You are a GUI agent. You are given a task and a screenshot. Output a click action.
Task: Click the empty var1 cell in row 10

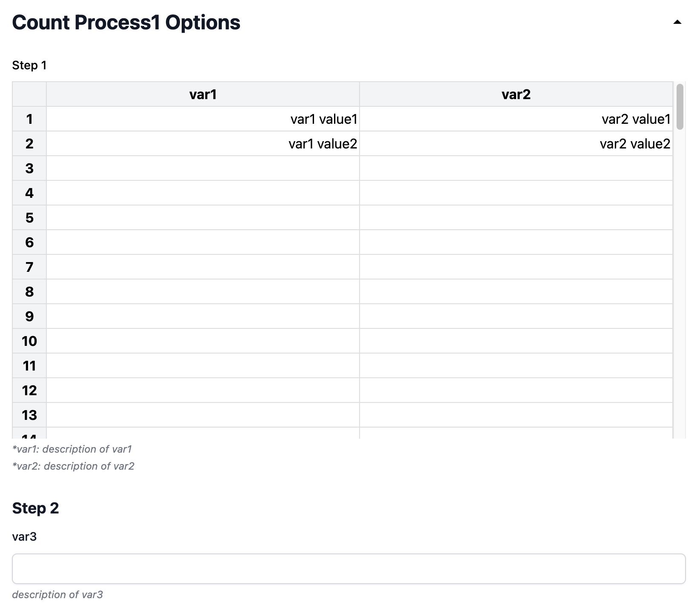203,341
